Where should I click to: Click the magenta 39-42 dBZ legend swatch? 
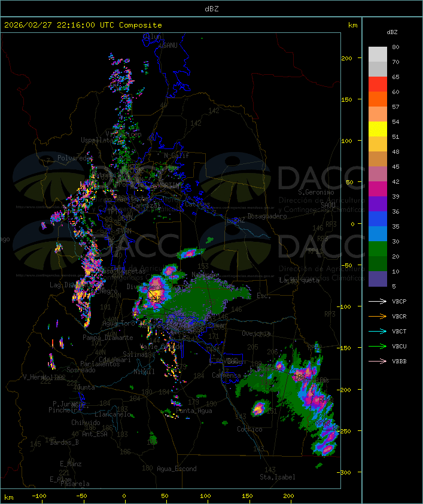[x=378, y=189]
